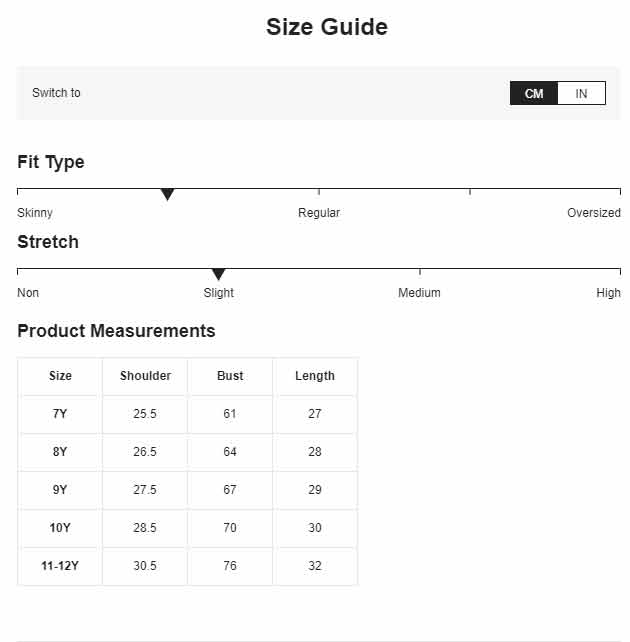The width and height of the screenshot is (630, 642).
Task: Click the Skinny fit label
Action: 35,213
